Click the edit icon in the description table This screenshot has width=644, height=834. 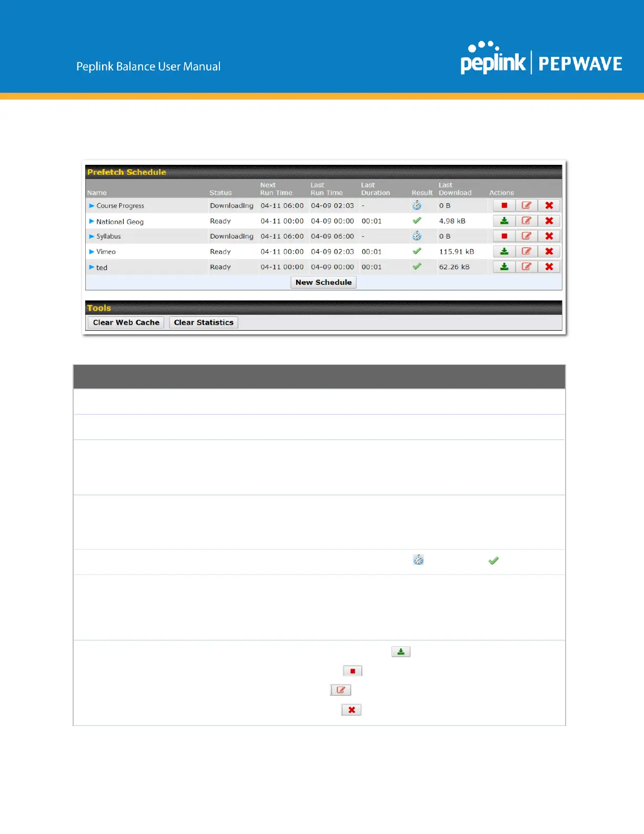point(340,690)
